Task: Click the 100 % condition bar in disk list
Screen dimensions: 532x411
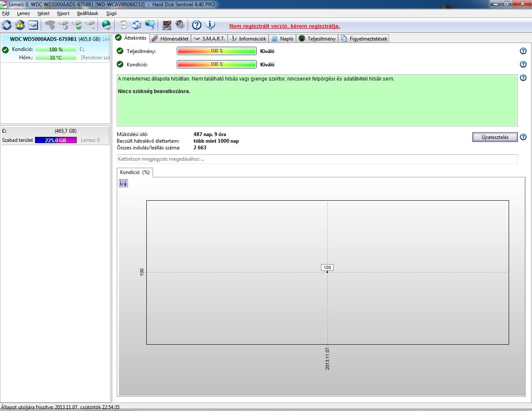Action: [x=56, y=49]
